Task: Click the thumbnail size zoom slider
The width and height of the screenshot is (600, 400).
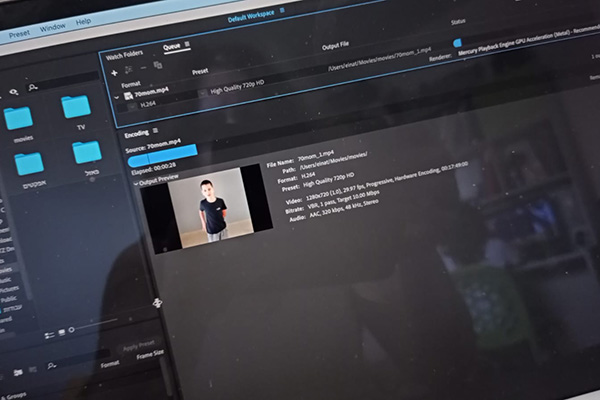Action: pyautogui.click(x=90, y=324)
